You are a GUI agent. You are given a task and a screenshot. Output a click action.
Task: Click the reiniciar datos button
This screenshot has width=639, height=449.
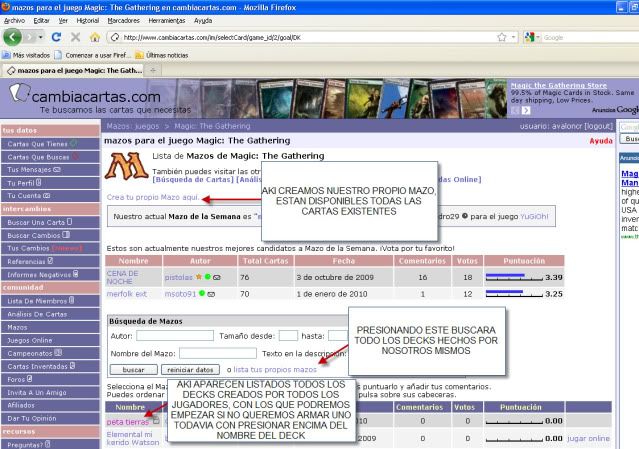point(190,370)
